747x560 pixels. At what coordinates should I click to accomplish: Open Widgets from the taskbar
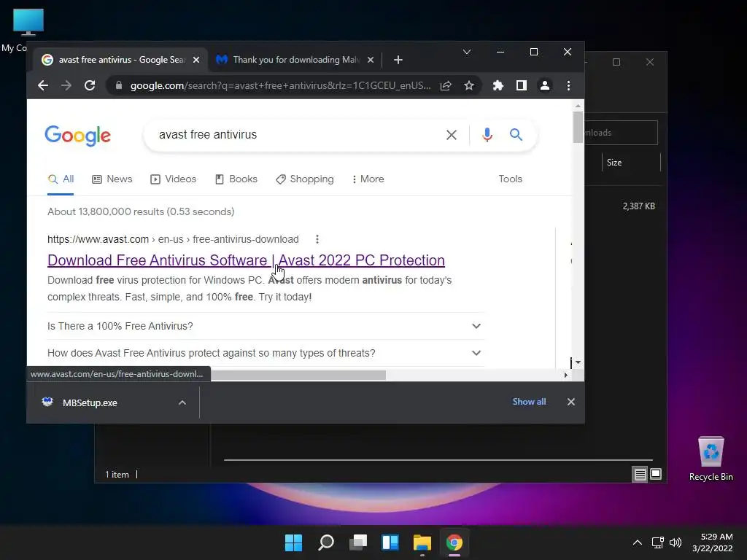tap(390, 542)
